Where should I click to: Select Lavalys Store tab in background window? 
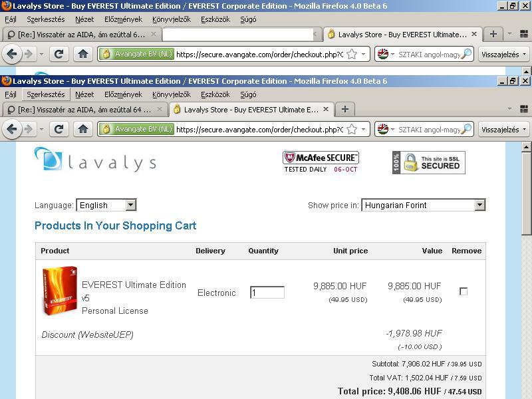point(402,35)
